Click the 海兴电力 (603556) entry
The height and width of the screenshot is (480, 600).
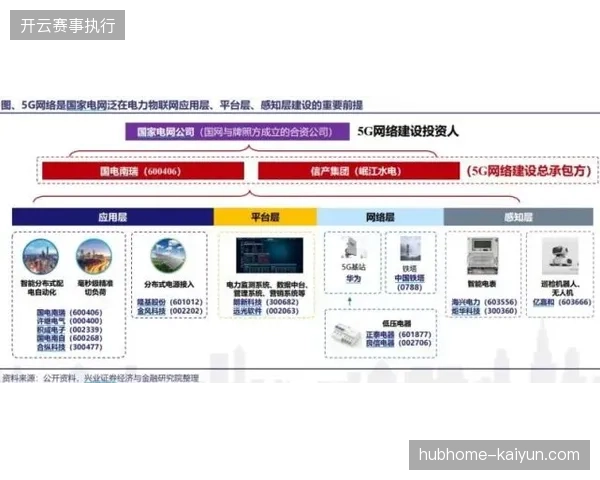tap(484, 302)
